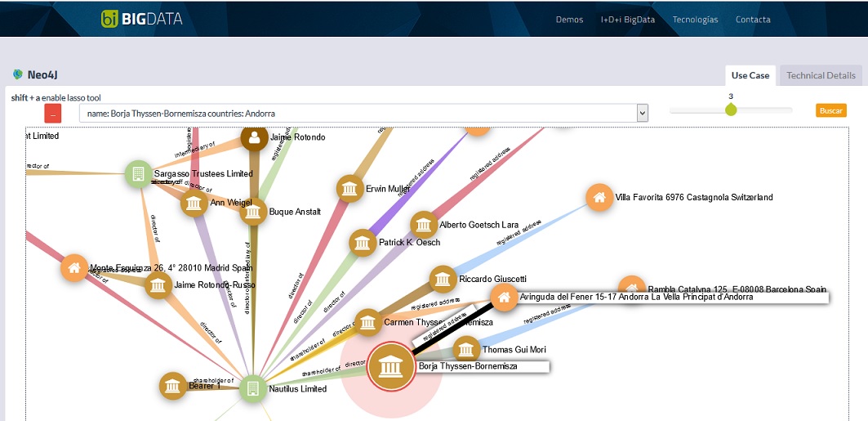Click the BigData logo in header
Image resolution: width=868 pixels, height=421 pixels.
(x=142, y=19)
